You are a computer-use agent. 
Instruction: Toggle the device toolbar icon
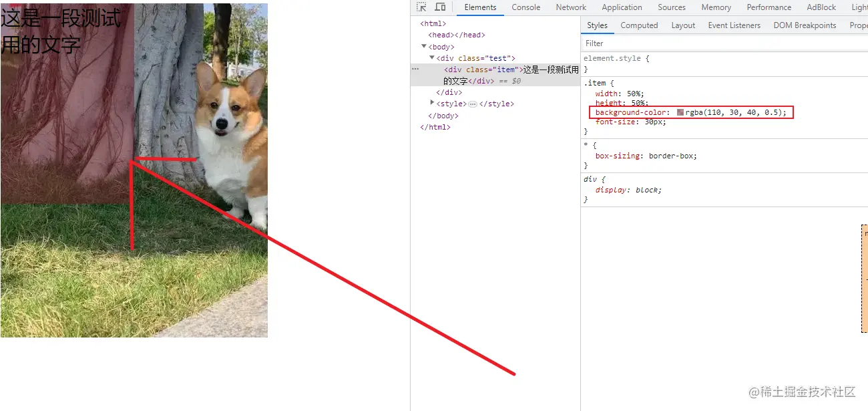click(x=440, y=7)
